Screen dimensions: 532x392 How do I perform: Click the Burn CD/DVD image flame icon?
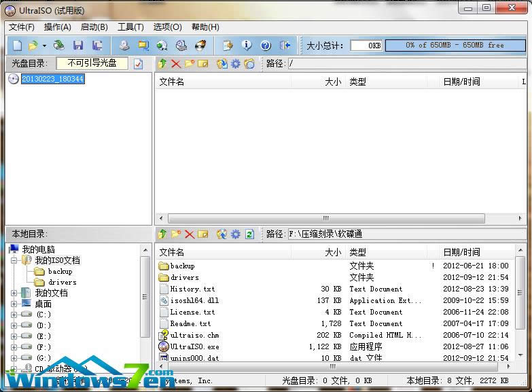click(200, 46)
